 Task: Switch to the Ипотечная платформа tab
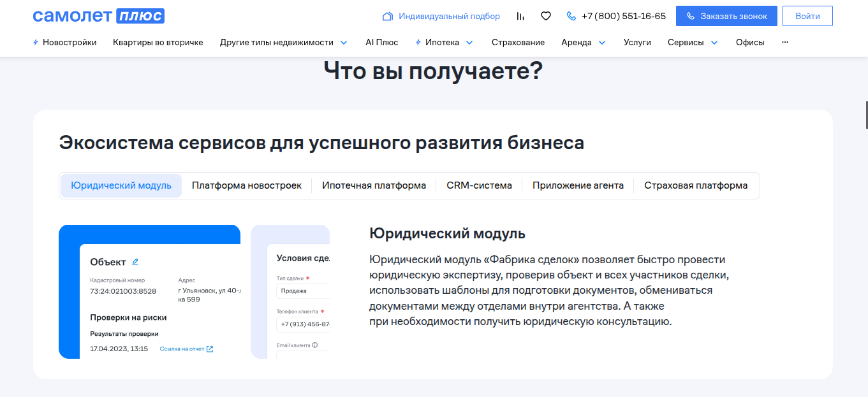coord(374,185)
